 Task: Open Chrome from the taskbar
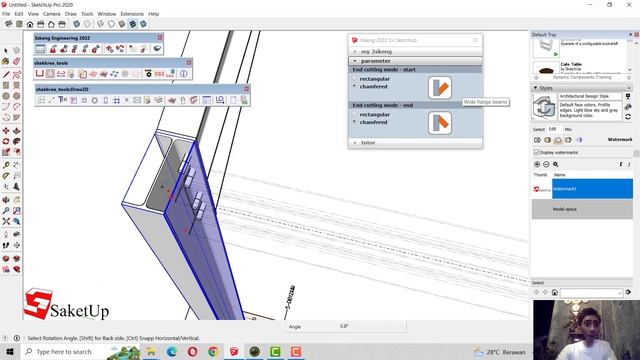tap(213, 351)
